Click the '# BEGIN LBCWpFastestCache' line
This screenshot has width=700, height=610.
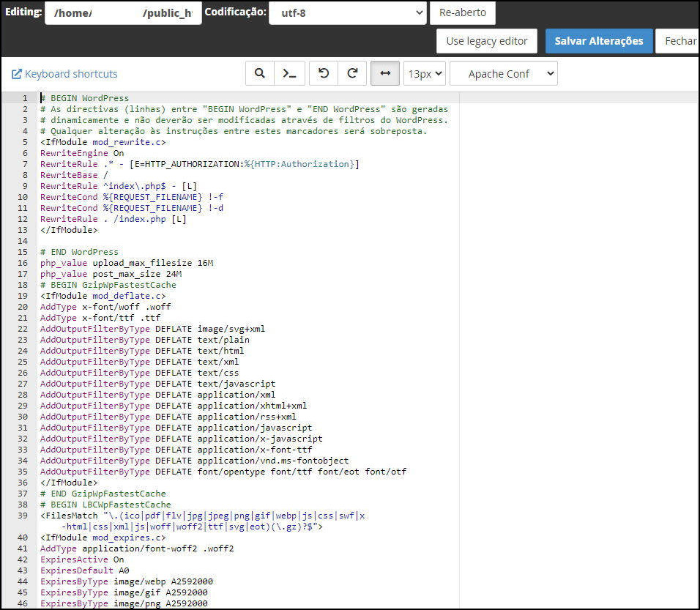coord(105,505)
